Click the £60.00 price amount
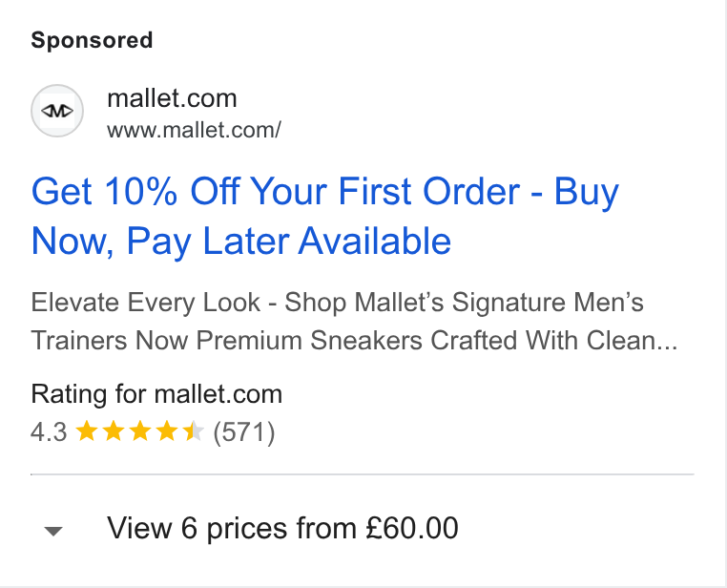Screen dimensions: 727x588 coord(412,528)
